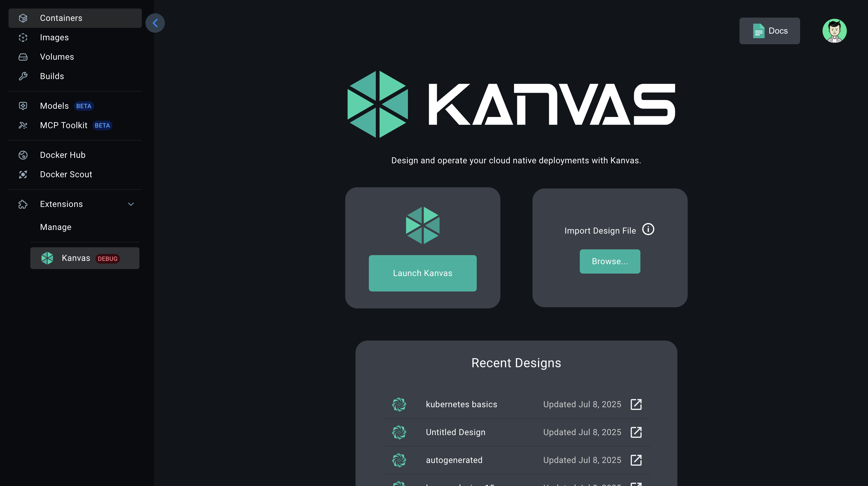Open Models beta section
Image resolution: width=868 pixels, height=486 pixels.
(54, 106)
